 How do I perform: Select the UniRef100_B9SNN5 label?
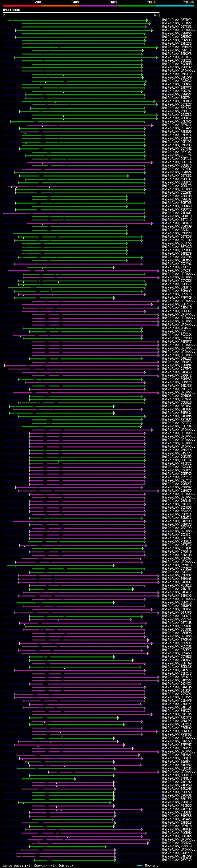tap(176, 64)
